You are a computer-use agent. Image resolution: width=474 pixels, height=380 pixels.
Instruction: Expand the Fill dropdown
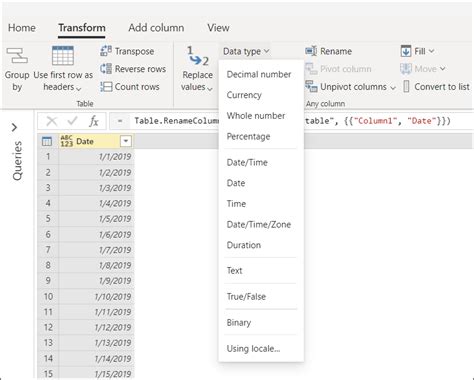point(431,51)
